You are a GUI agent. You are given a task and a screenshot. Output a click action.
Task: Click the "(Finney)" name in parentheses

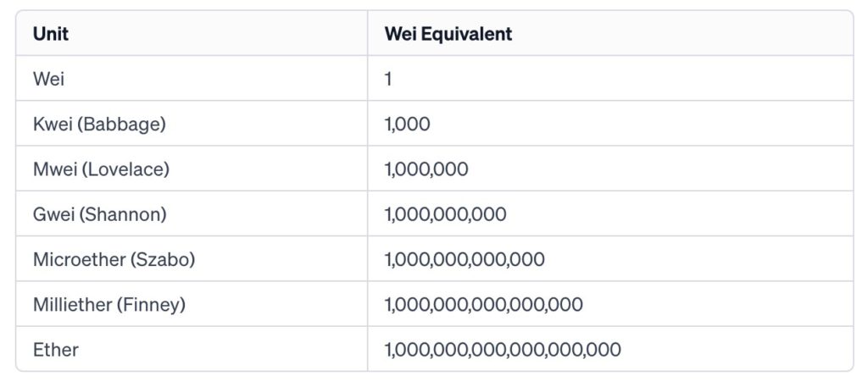(x=153, y=304)
